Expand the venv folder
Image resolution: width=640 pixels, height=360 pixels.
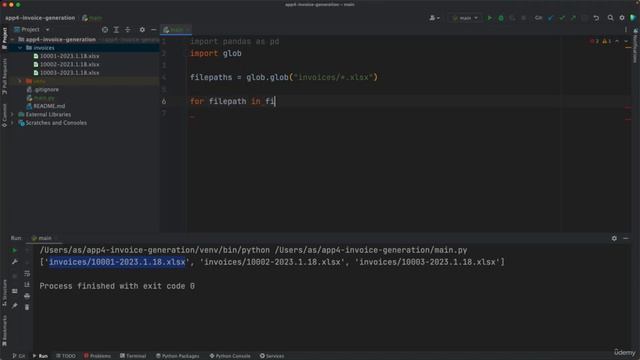20,81
